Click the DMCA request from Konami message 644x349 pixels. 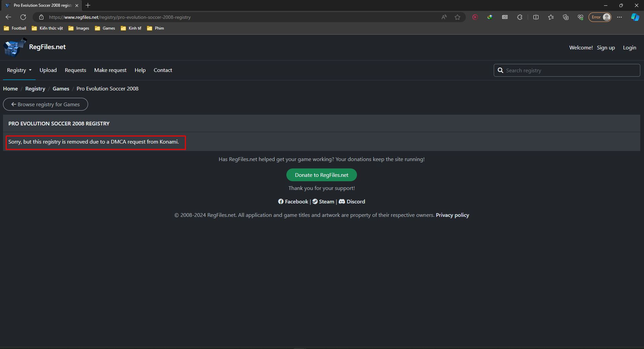pos(94,142)
